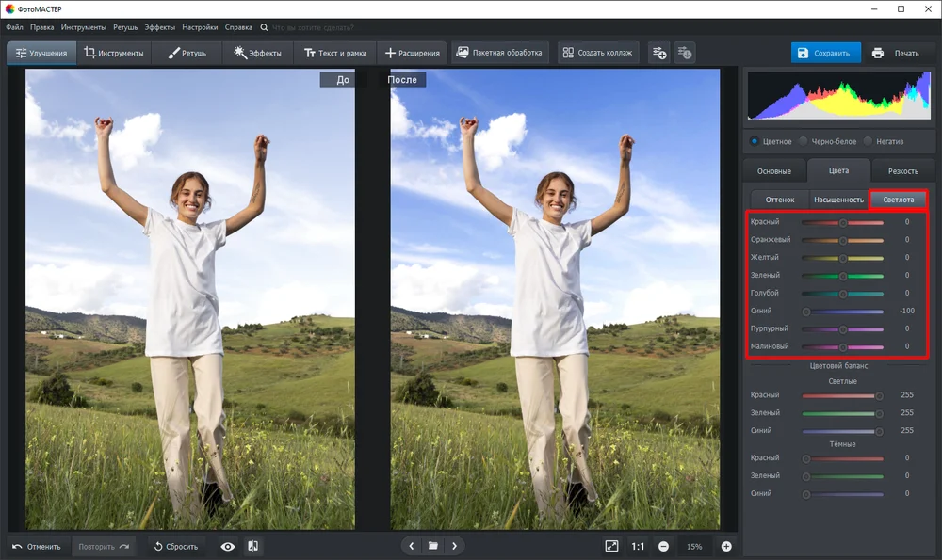Select the Цветное radio button
The height and width of the screenshot is (560, 942).
pyautogui.click(x=754, y=142)
